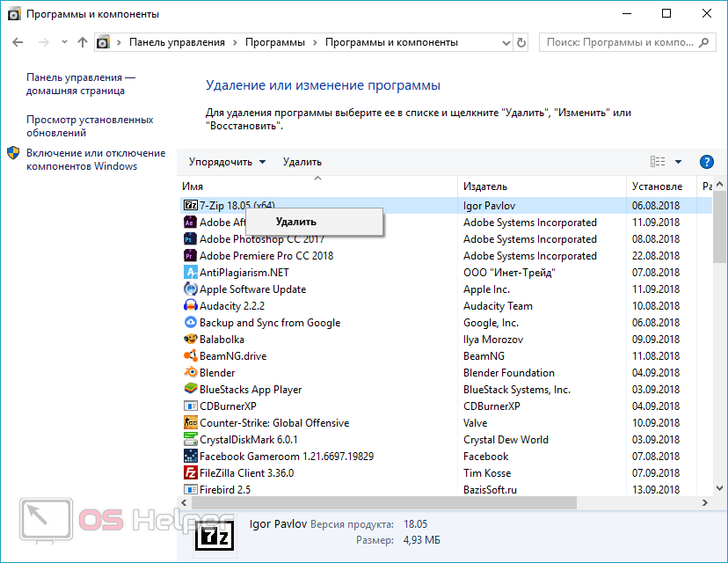Select Backup and Sync from Google entry
This screenshot has width=728, height=563.
coord(270,322)
